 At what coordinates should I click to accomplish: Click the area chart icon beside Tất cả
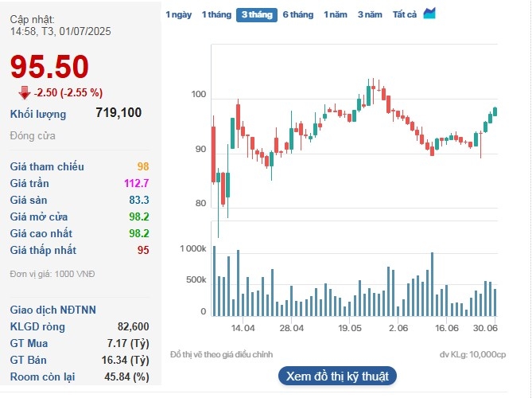(x=429, y=14)
